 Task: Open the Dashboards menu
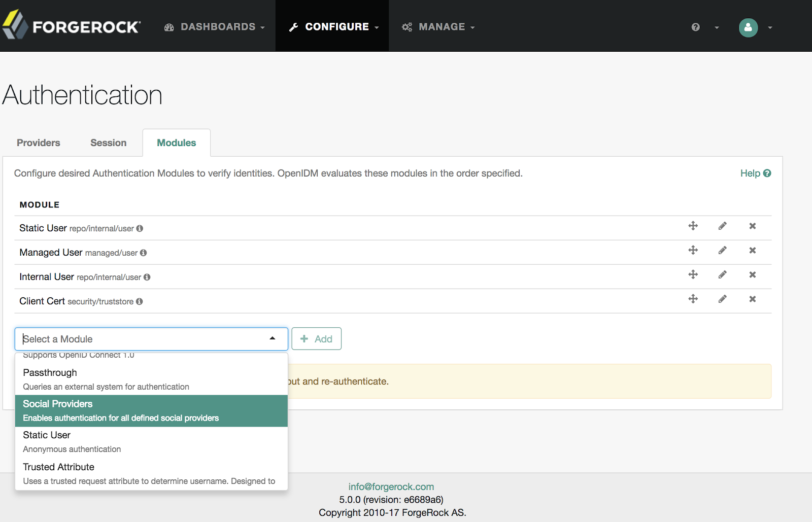215,27
